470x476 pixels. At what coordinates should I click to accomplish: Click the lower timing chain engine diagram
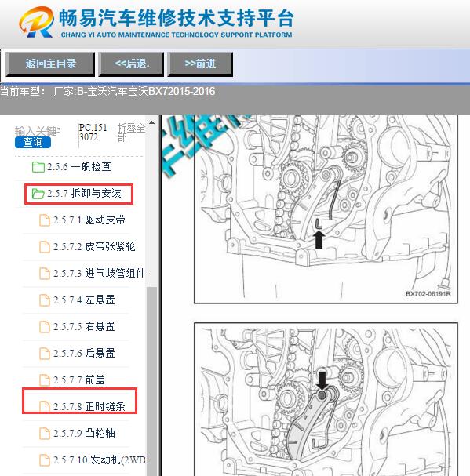(326, 399)
